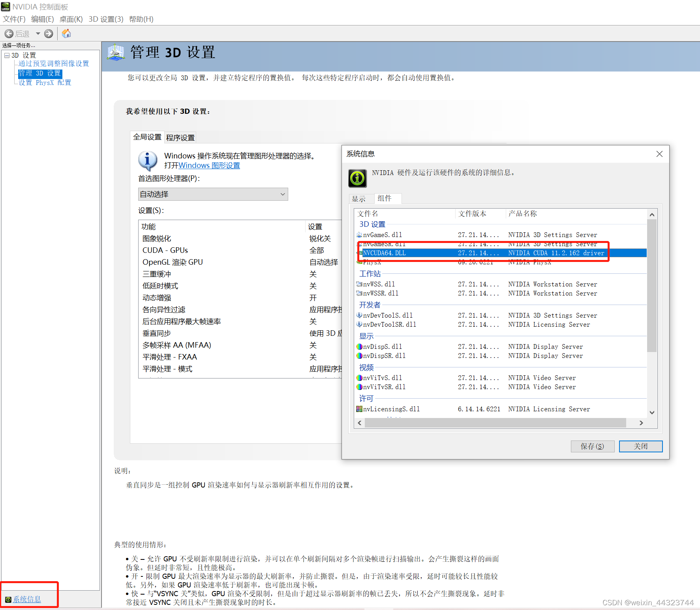Click the nvDevToolS.dll file icon

359,315
